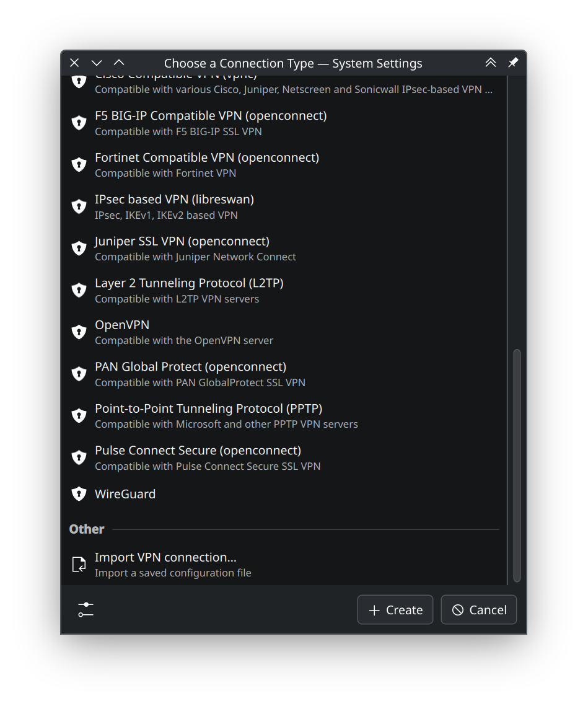
Task: Click the Cisco, Juniper, Netscreen and Sonicwall description line
Action: pos(294,90)
